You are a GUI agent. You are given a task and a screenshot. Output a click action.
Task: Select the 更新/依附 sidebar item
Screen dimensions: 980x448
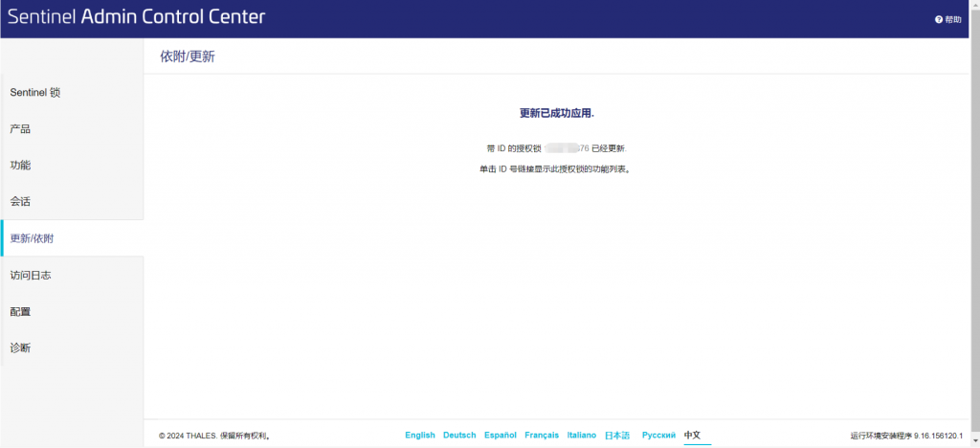(x=72, y=238)
